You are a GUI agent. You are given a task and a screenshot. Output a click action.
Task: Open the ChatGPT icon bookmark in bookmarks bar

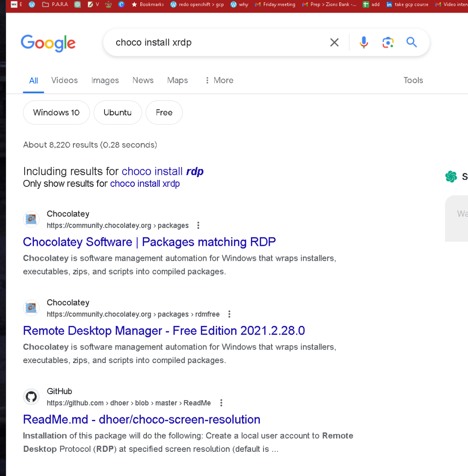(x=78, y=4)
